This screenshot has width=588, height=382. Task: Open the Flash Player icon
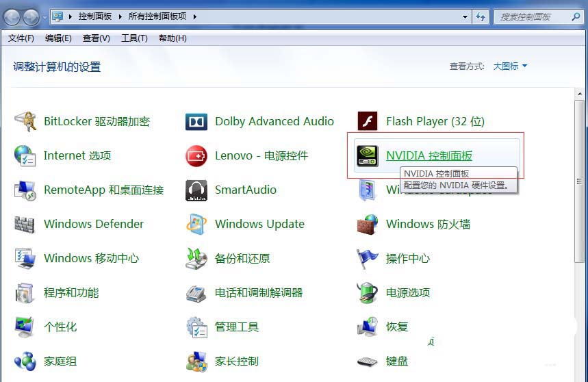[x=368, y=121]
